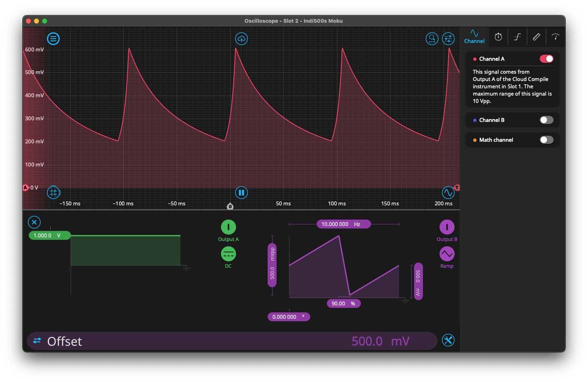Open the main menu hamburger icon

click(53, 39)
